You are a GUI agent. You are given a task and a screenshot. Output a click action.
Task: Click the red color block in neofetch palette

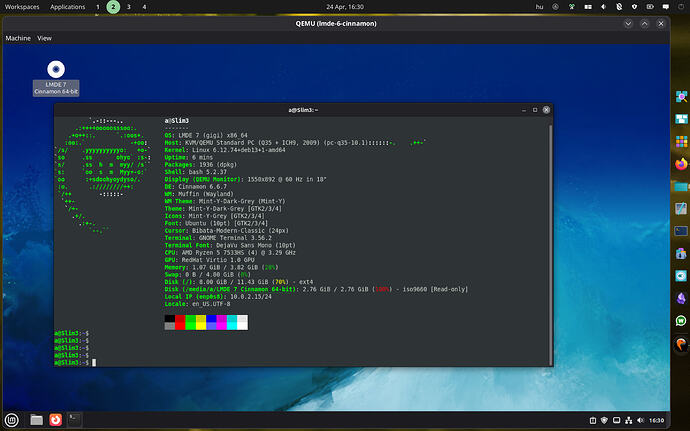click(x=180, y=322)
